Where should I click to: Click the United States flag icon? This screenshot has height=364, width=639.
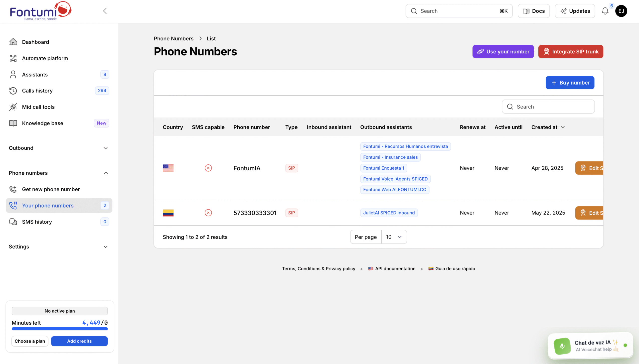pos(168,168)
